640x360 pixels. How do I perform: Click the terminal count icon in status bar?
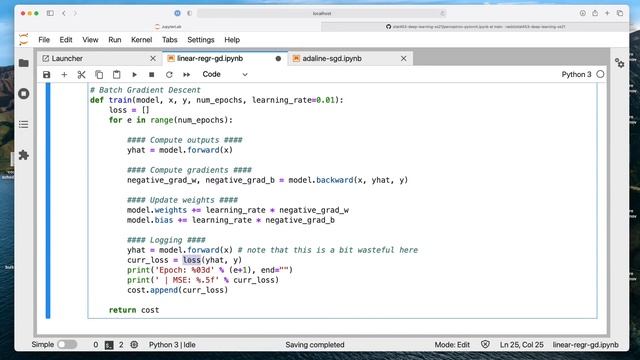click(x=109, y=345)
